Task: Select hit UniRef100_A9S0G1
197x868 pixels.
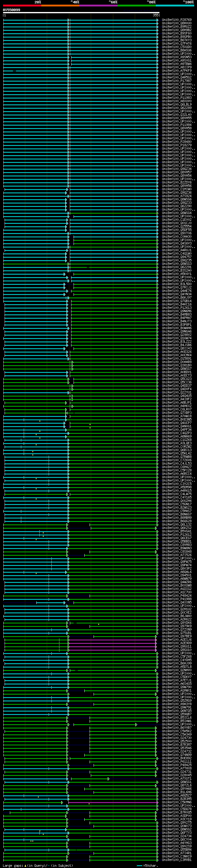Action: point(177,61)
